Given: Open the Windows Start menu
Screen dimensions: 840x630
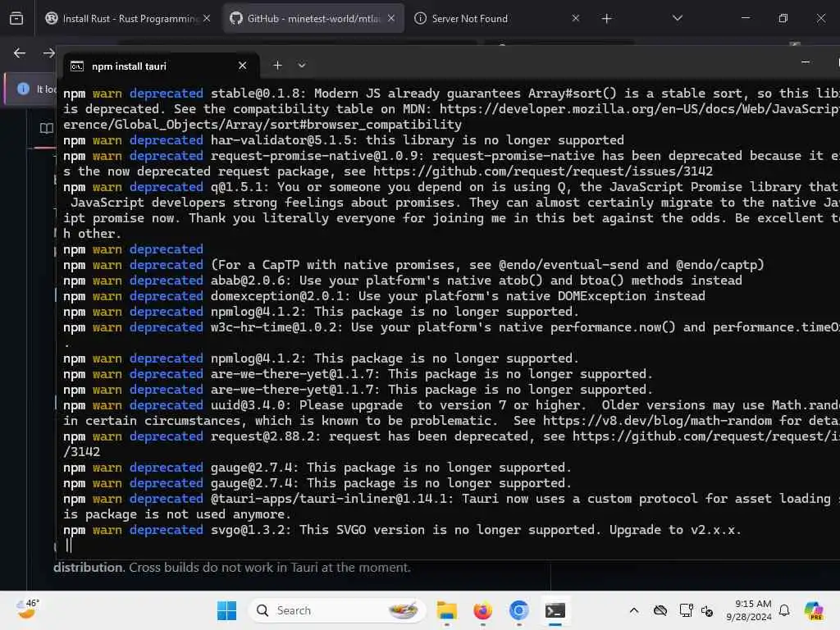Looking at the screenshot, I should [226, 610].
